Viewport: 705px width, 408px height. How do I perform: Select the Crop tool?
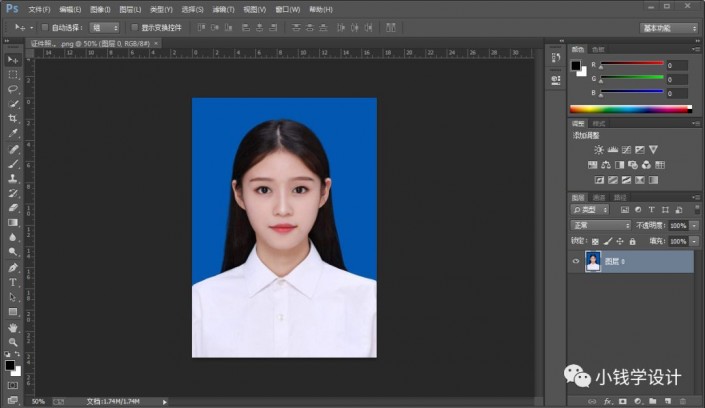click(x=13, y=118)
